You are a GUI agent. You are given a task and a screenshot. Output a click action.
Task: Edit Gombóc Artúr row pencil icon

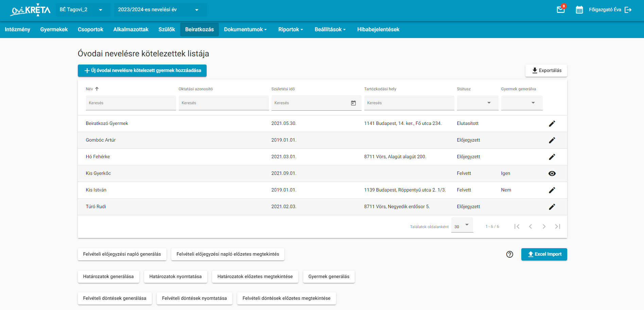(x=552, y=140)
